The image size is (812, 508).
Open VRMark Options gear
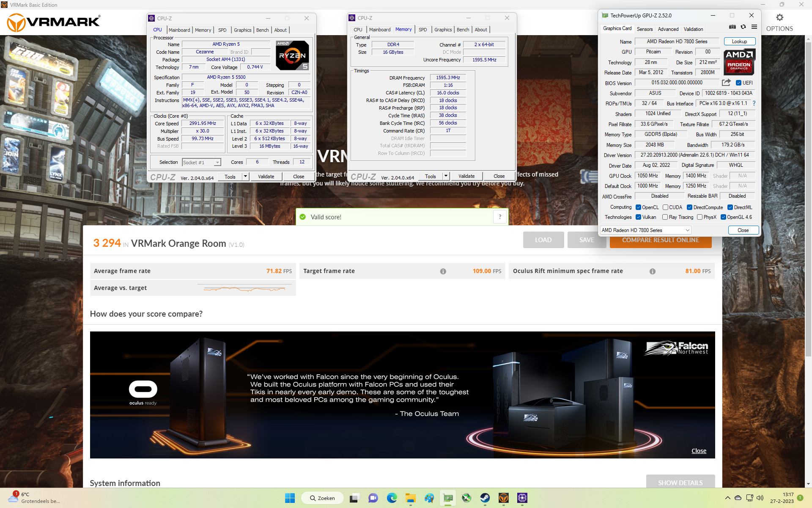tap(779, 17)
